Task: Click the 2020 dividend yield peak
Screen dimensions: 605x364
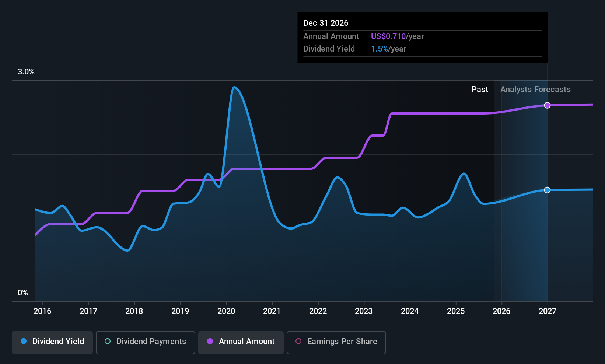Action: (234, 88)
